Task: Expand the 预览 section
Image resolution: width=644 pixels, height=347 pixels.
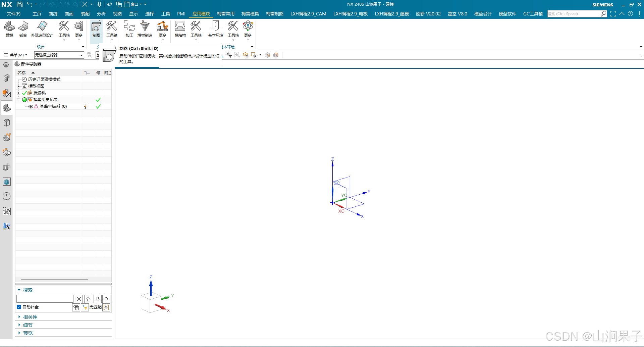Action: [19, 333]
